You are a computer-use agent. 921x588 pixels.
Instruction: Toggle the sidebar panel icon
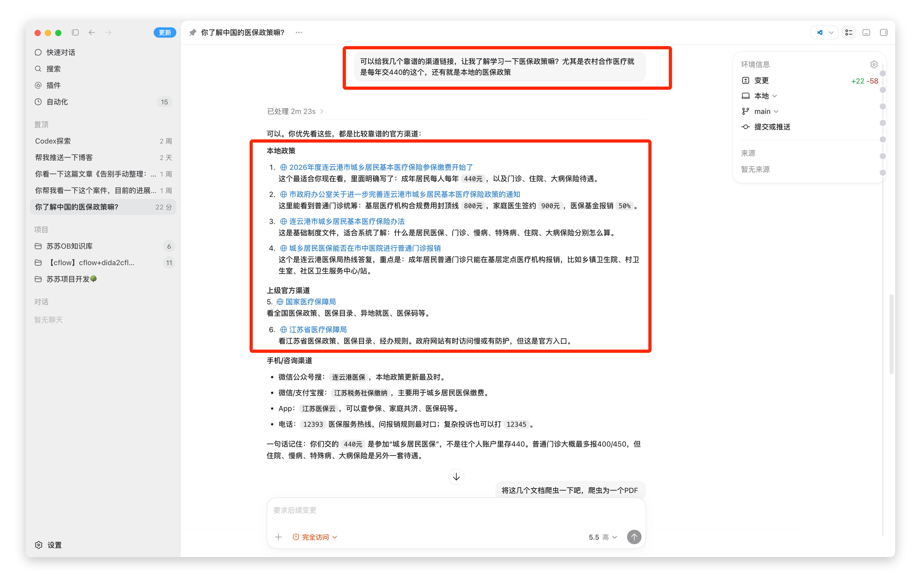pyautogui.click(x=75, y=32)
